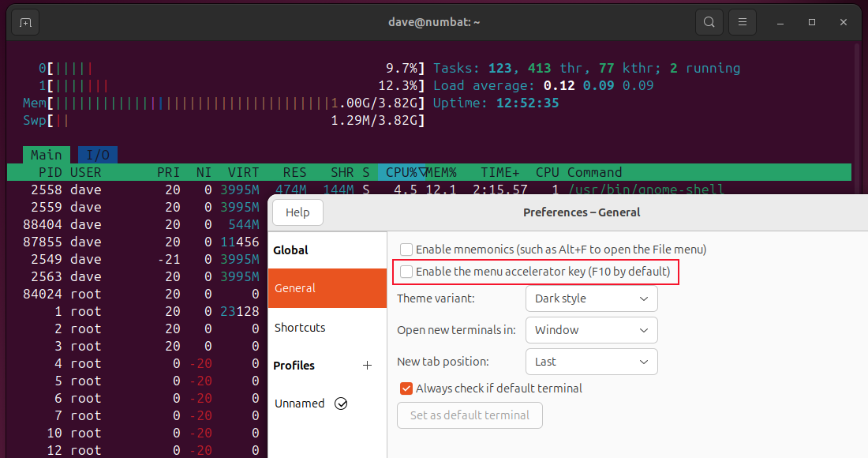Click the Help button
Viewport: 868px width, 458px height.
[x=297, y=212]
